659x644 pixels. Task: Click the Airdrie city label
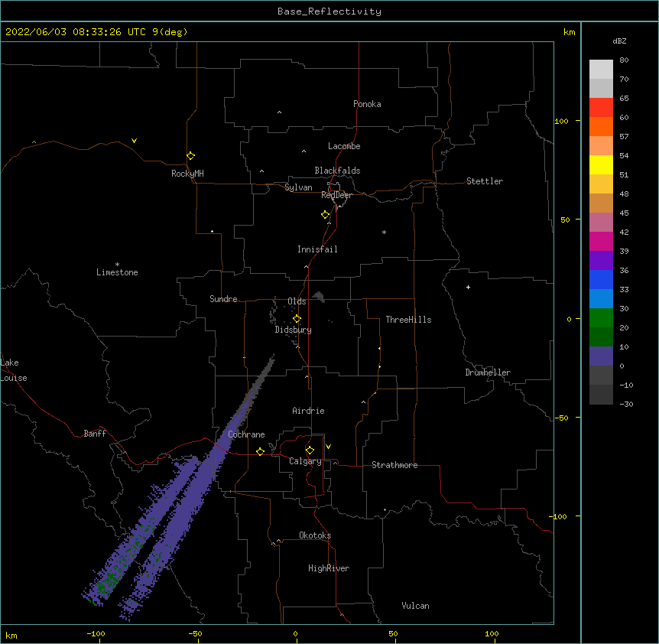308,411
